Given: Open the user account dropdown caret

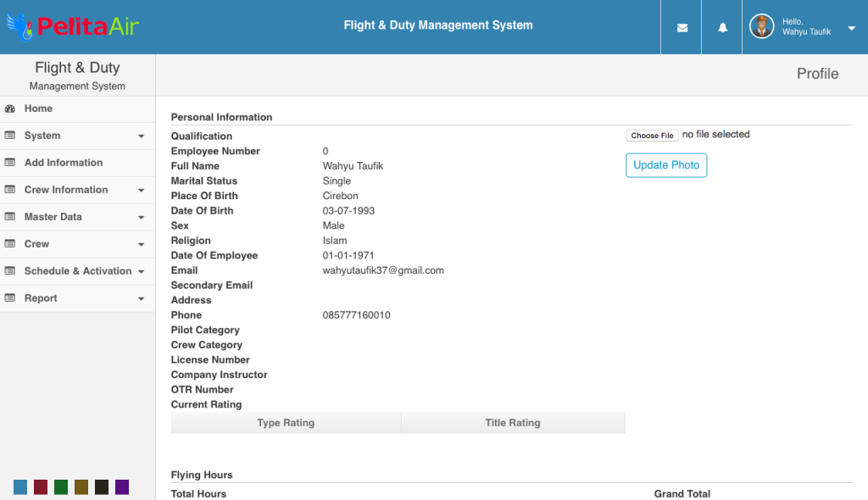Looking at the screenshot, I should pos(851,28).
